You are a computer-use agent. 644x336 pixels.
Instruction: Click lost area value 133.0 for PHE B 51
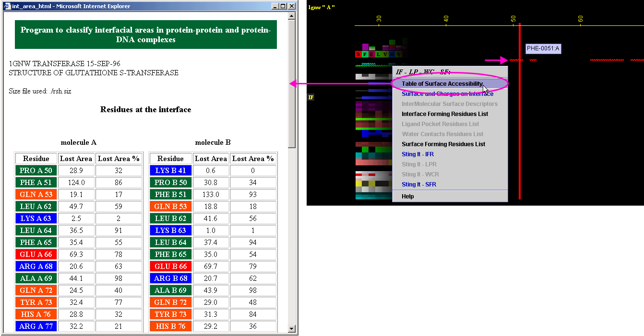[x=211, y=195]
